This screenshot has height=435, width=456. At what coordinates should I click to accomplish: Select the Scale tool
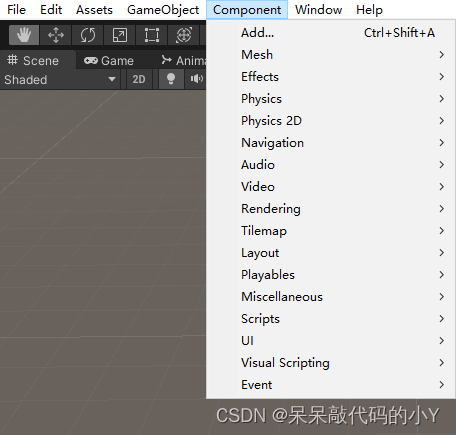point(120,35)
